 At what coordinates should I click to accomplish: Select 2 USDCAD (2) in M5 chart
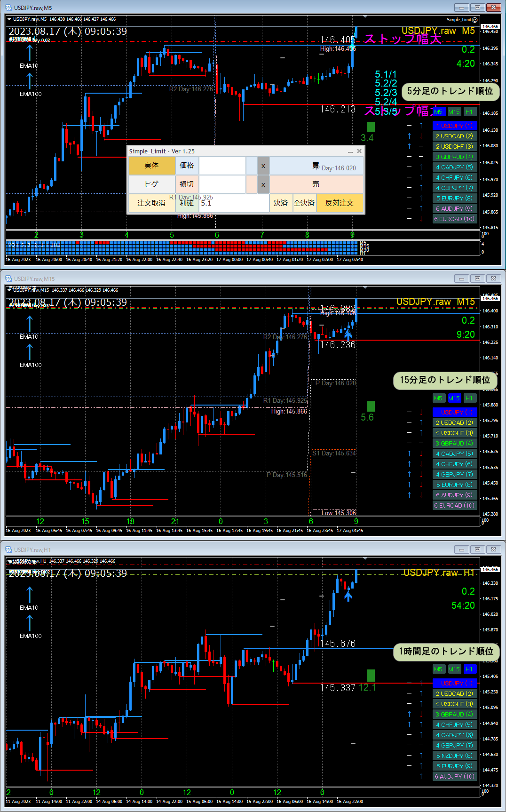455,136
